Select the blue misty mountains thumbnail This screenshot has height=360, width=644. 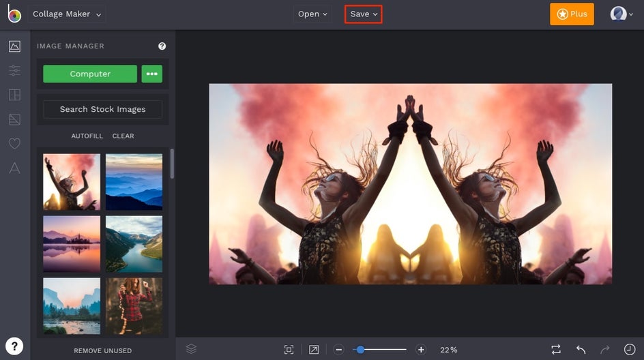pos(134,182)
